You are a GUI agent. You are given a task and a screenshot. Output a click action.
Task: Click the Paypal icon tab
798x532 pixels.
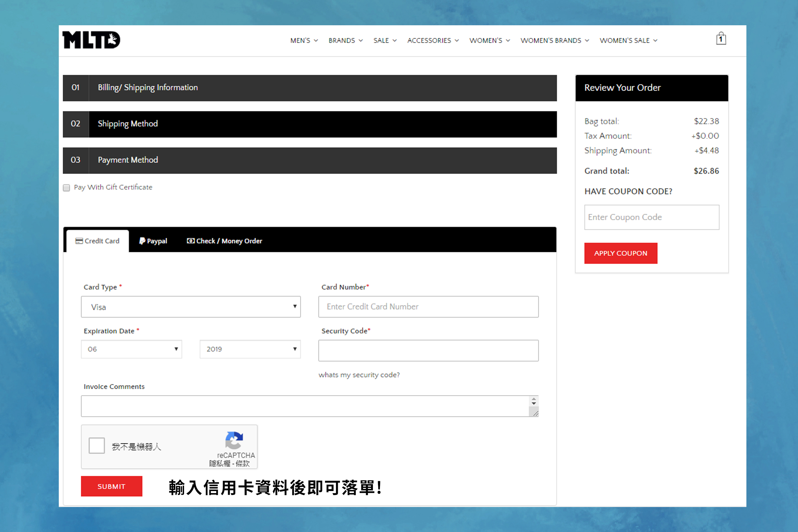tap(142, 241)
